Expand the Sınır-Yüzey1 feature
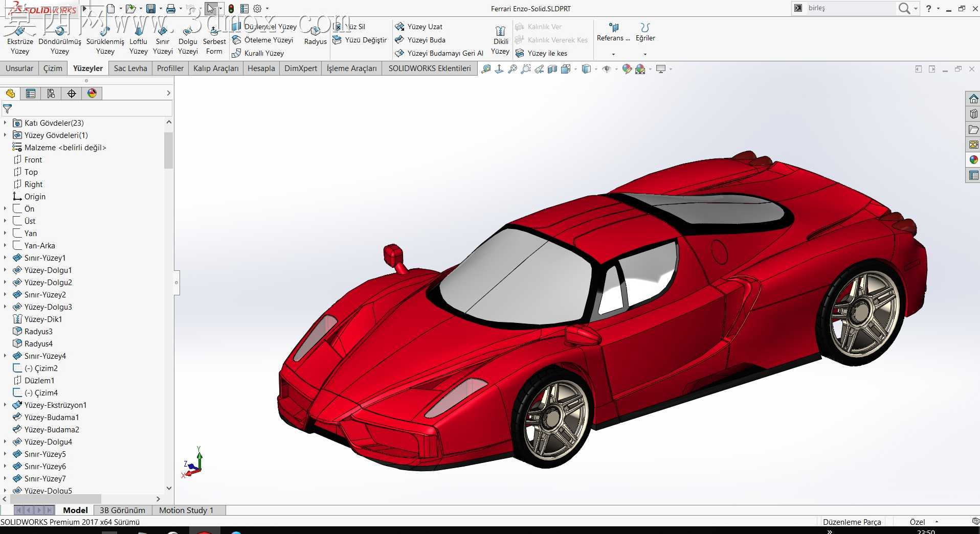The height and width of the screenshot is (534, 980). [5, 258]
